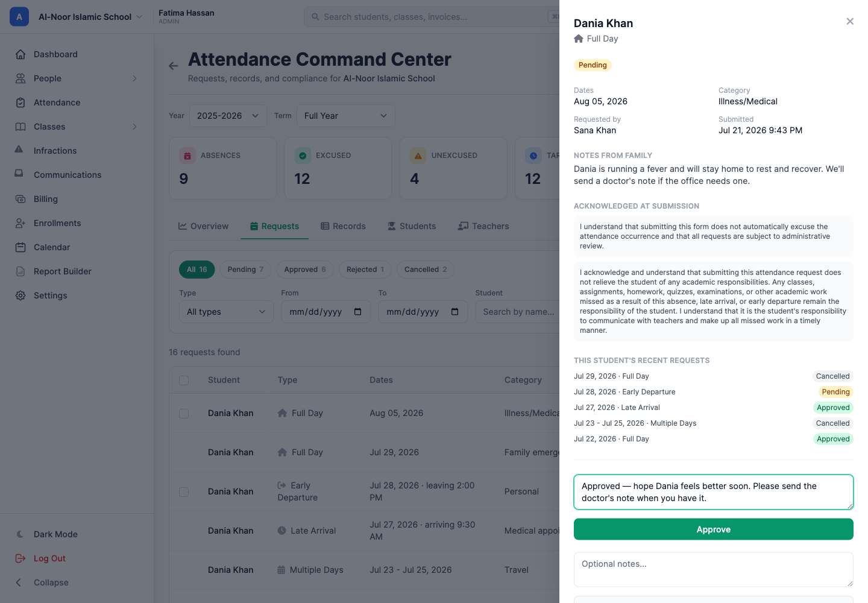The image size is (868, 603).
Task: Click the Search by name student field
Action: tap(518, 312)
